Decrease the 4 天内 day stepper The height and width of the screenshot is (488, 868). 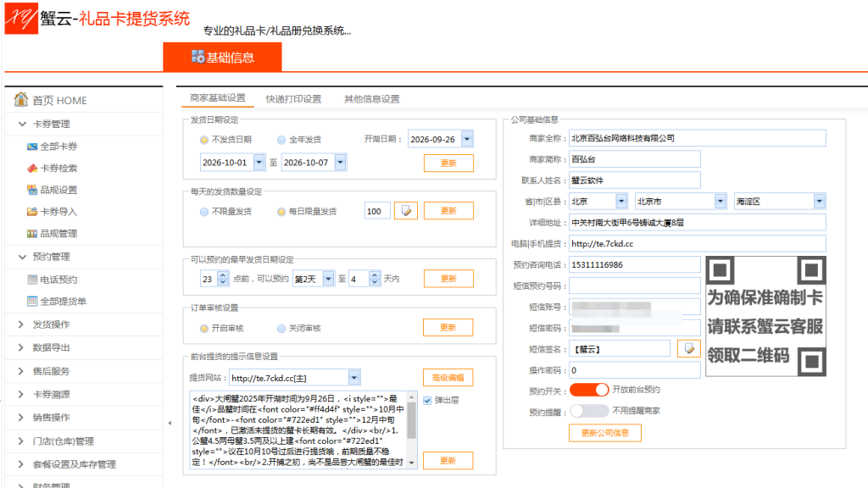pyautogui.click(x=374, y=282)
